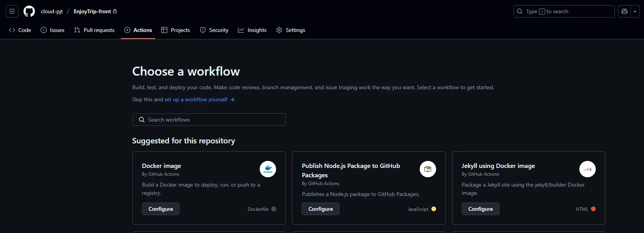Click "Suggested for this repository" heading
Image resolution: width=644 pixels, height=233 pixels.
pos(183,141)
